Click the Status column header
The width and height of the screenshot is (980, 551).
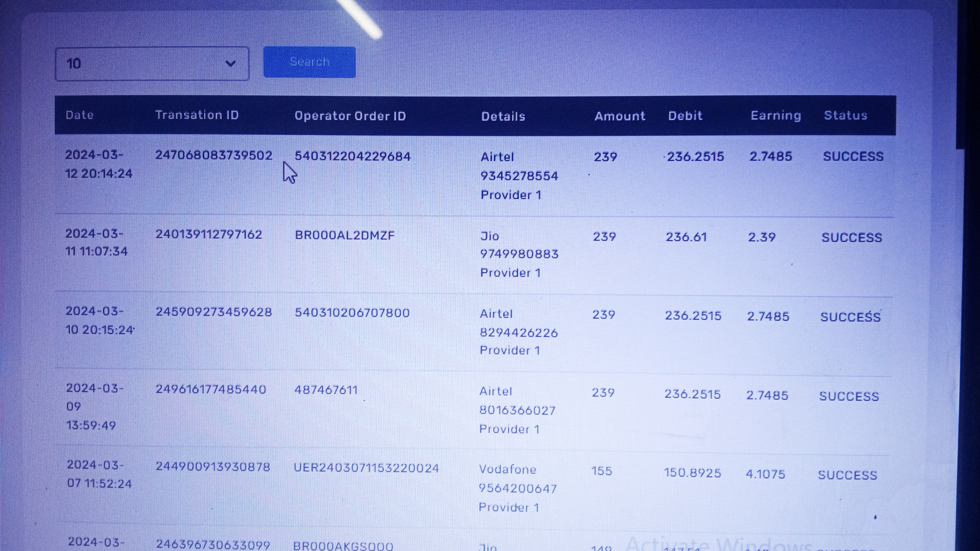(x=845, y=115)
